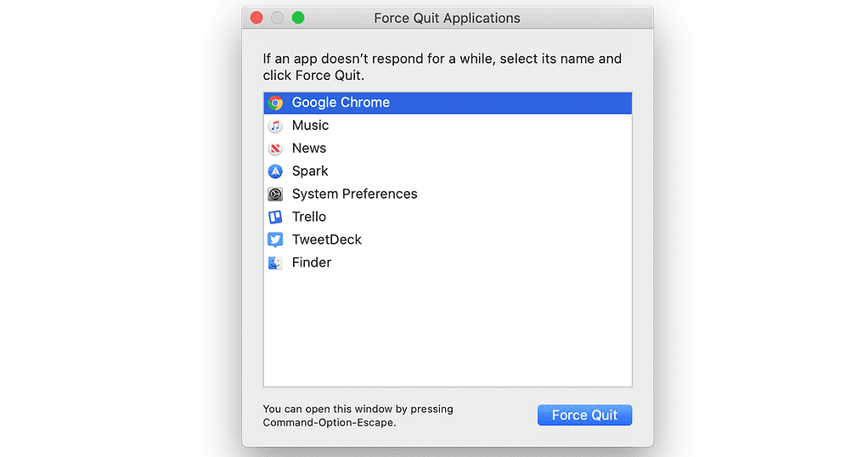The width and height of the screenshot is (868, 457).
Task: Choose Finder from the app list
Action: click(312, 263)
